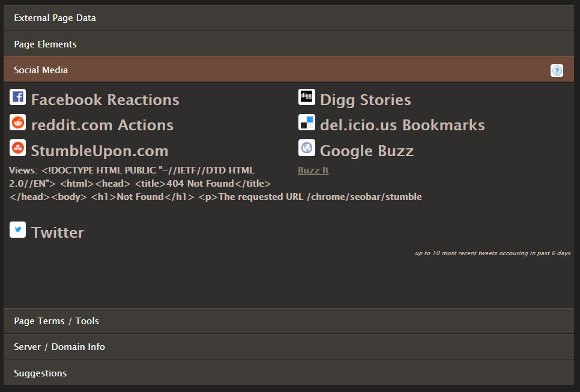This screenshot has height=392, width=580.
Task: Follow the Buzz It link
Action: click(313, 170)
